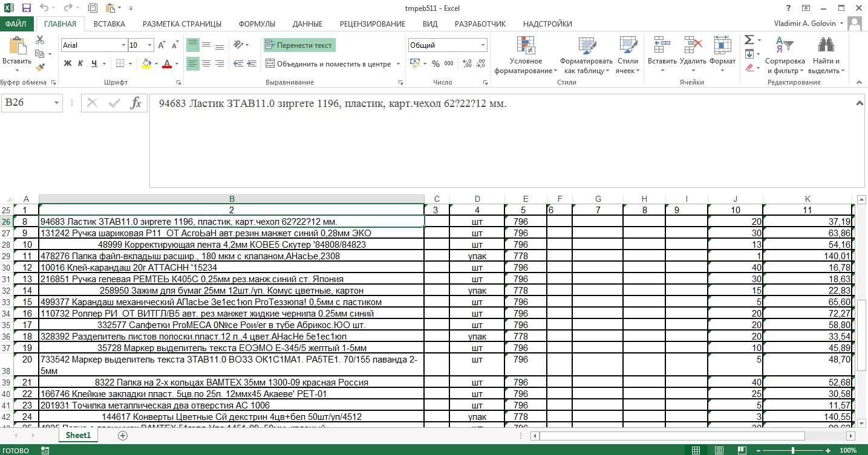Select column B header
Screen dimensions: 868x455
tap(232, 199)
